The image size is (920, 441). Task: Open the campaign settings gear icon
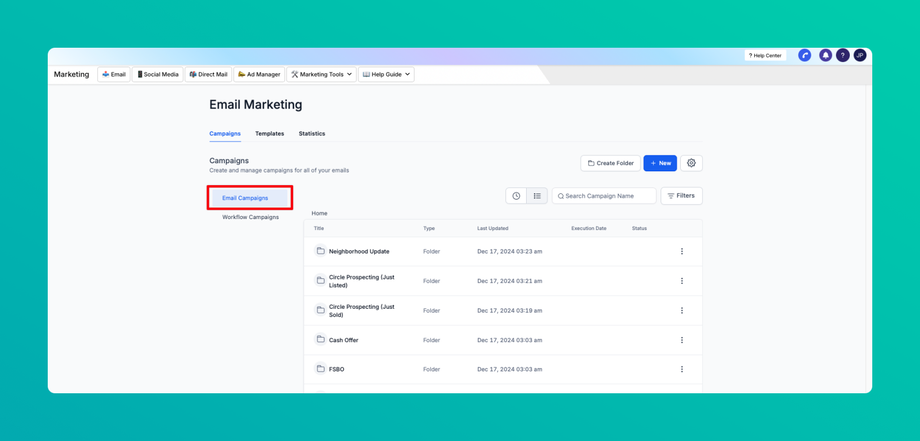691,163
